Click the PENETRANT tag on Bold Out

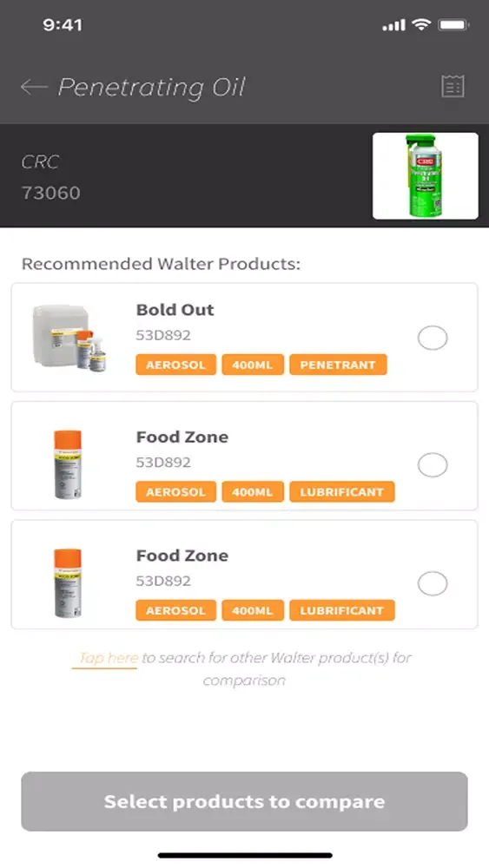click(338, 365)
